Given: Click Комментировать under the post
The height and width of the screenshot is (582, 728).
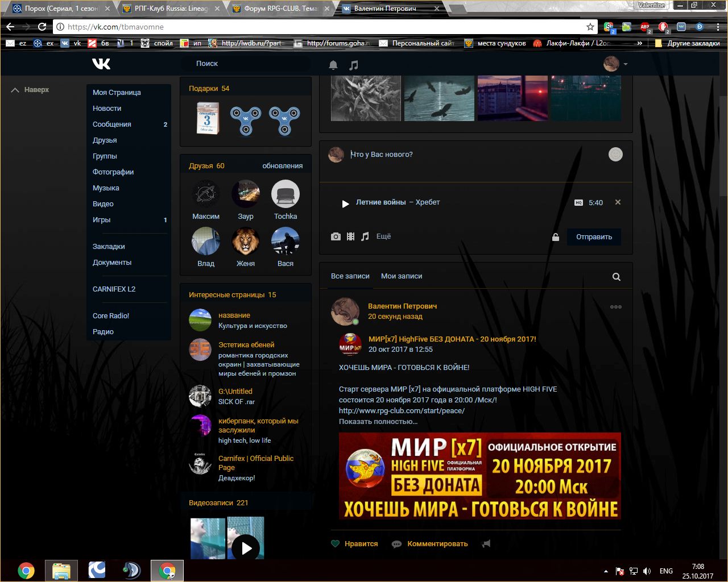Looking at the screenshot, I should [430, 544].
